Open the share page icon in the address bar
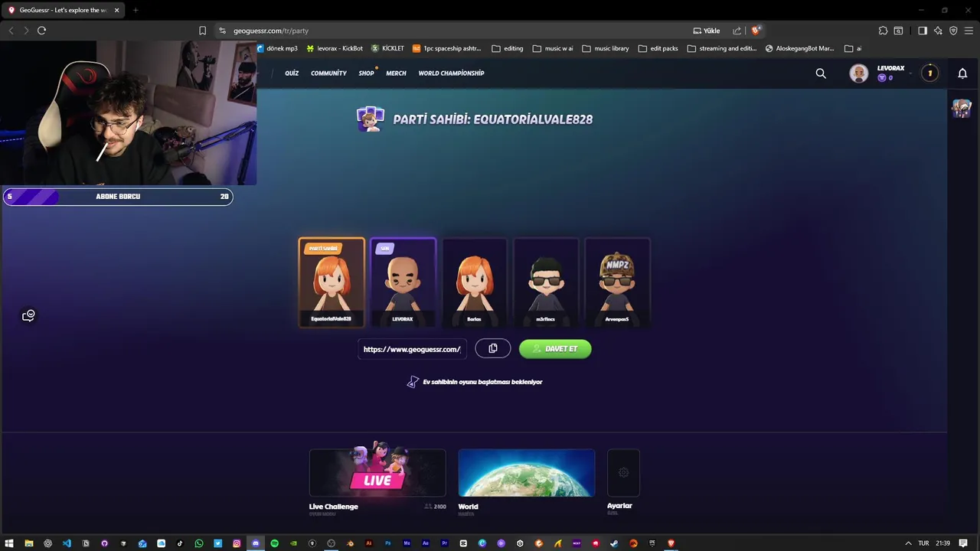 [x=737, y=31]
